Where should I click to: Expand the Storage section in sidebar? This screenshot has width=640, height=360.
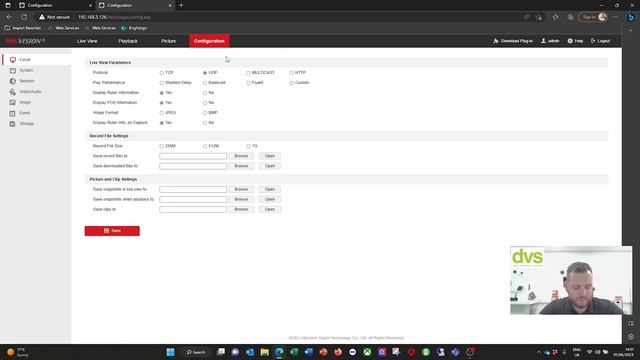pyautogui.click(x=27, y=123)
